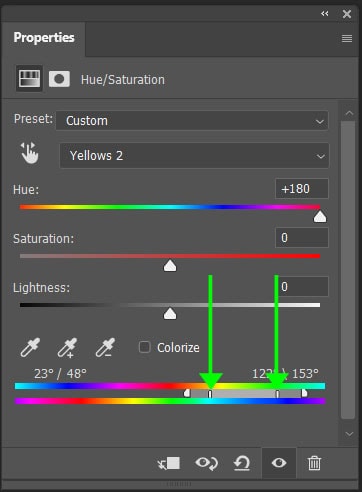Select the Properties tab
The height and width of the screenshot is (492, 362).
(44, 38)
